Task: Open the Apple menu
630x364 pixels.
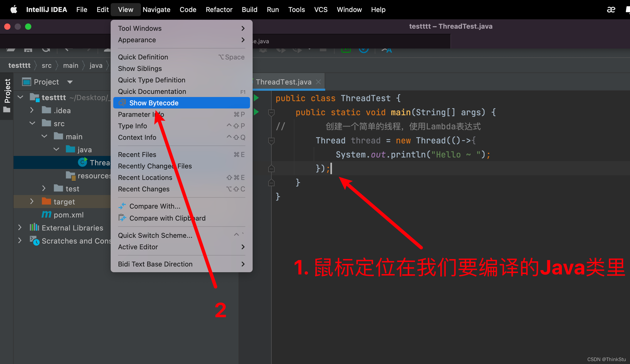Action: (14, 10)
